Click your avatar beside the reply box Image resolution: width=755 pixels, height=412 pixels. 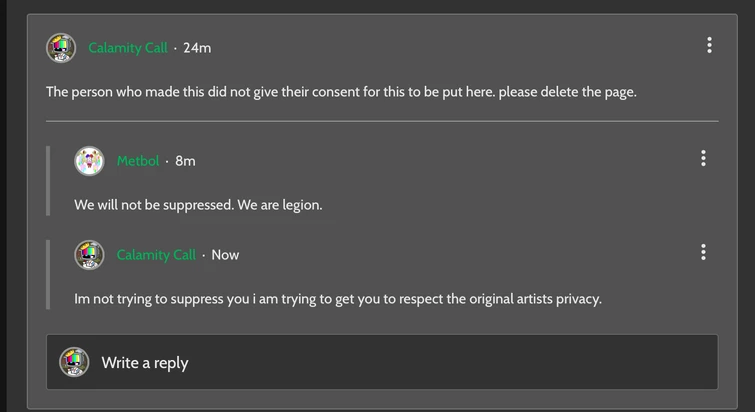[75, 362]
